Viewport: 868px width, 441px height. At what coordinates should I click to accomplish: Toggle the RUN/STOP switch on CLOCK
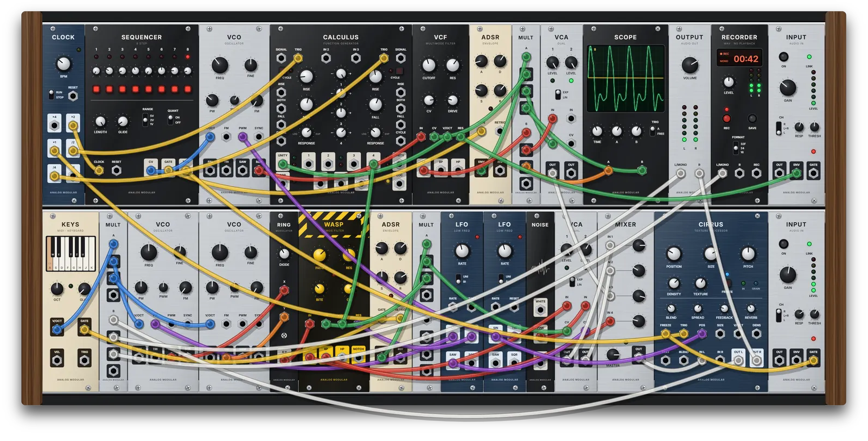point(52,94)
